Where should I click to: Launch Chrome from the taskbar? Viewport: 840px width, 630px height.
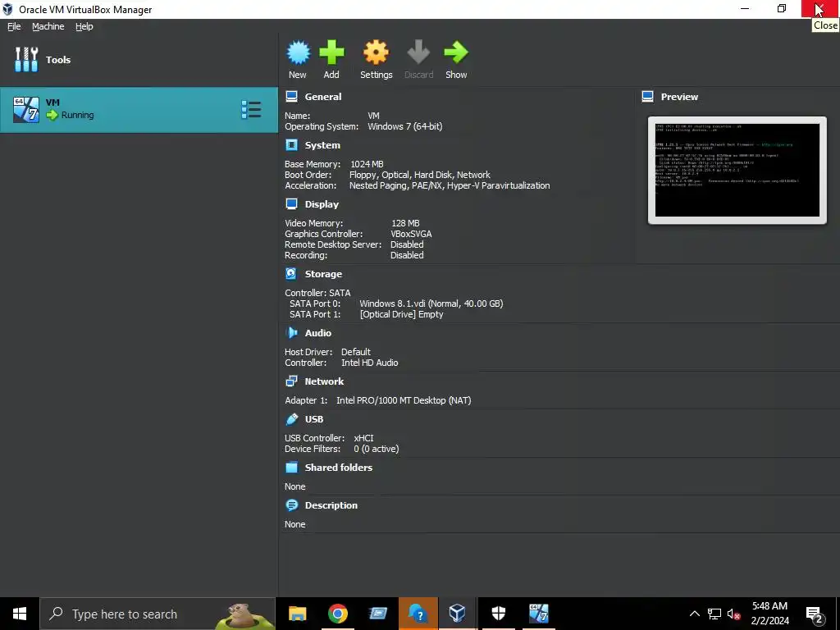[x=337, y=614]
